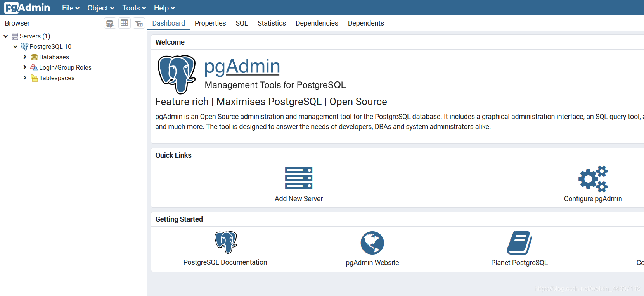Open the Planet PostgreSQL link text
Screen dimensions: 644x296
(519, 263)
